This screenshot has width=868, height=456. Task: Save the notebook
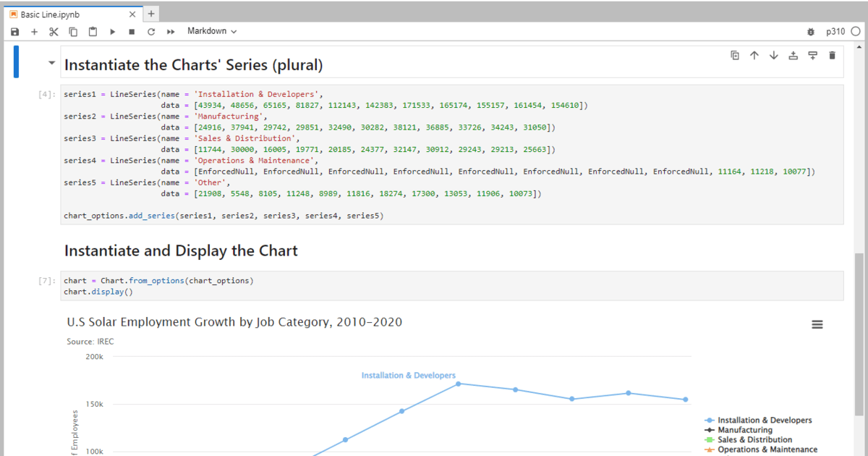coord(14,30)
